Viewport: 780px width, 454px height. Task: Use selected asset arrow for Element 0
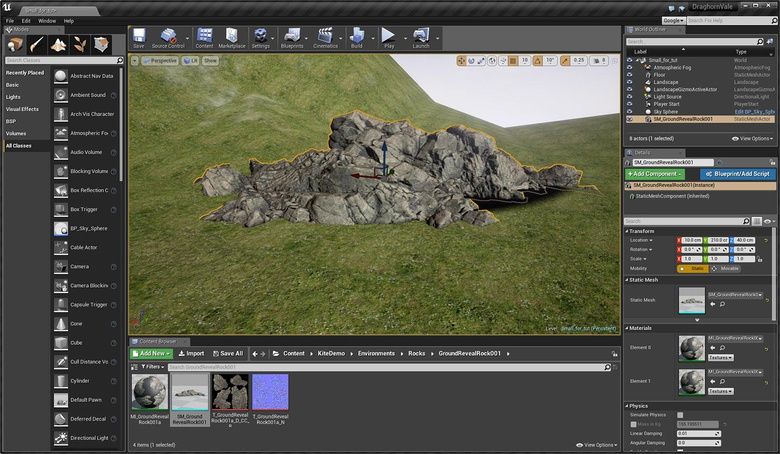(712, 348)
